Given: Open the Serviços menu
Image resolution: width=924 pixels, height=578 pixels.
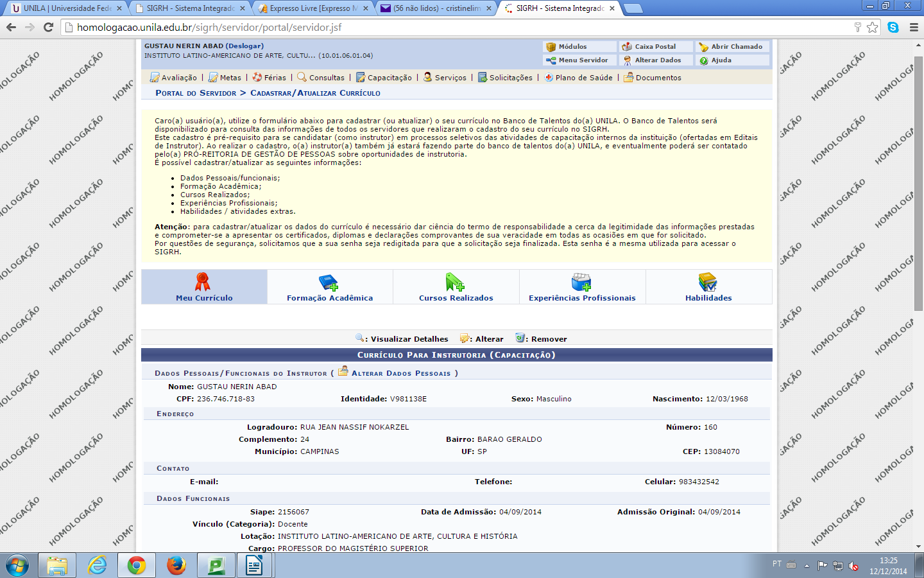Looking at the screenshot, I should click(x=445, y=78).
